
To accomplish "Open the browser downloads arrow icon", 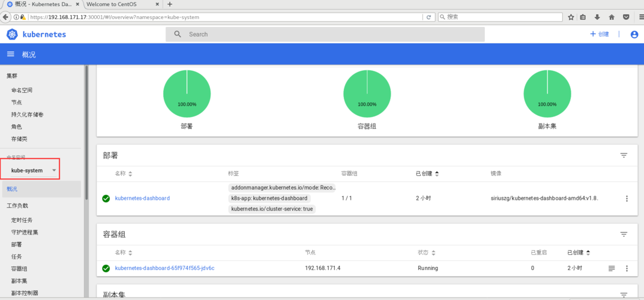I will click(597, 17).
